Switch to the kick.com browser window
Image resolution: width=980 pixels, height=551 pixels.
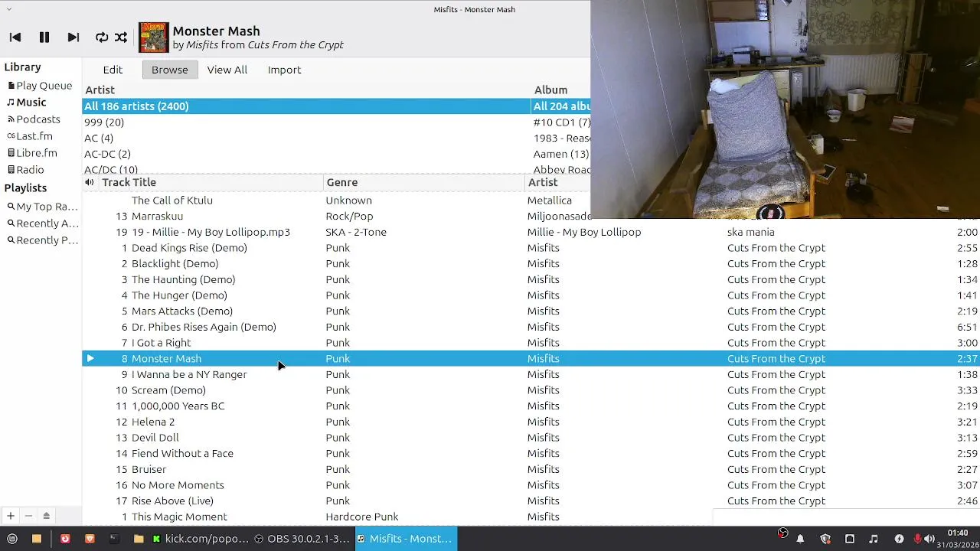click(200, 539)
